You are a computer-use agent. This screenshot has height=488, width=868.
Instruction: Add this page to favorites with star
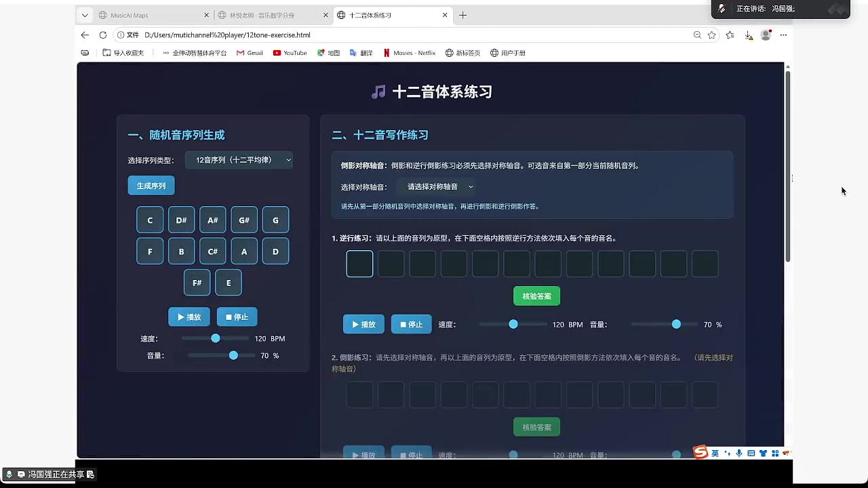point(712,35)
